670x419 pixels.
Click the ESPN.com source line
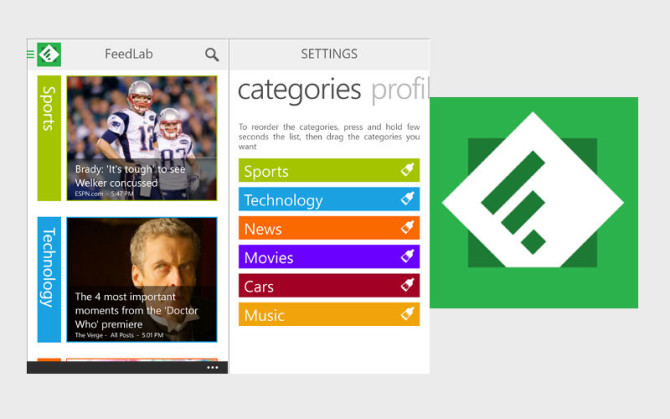click(x=104, y=194)
